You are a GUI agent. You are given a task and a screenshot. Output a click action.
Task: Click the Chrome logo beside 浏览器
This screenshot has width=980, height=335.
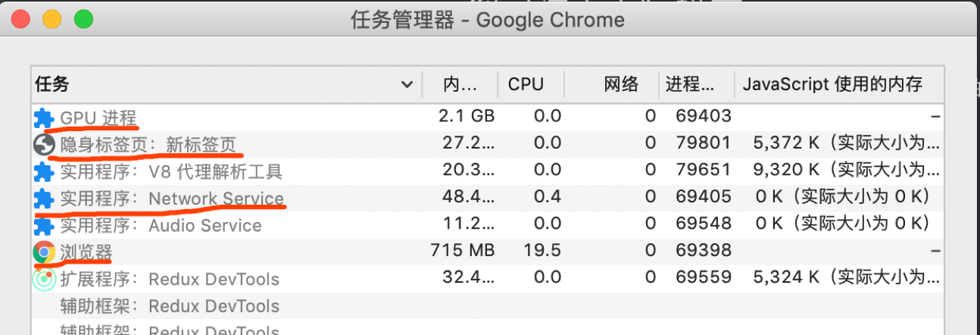coord(44,252)
